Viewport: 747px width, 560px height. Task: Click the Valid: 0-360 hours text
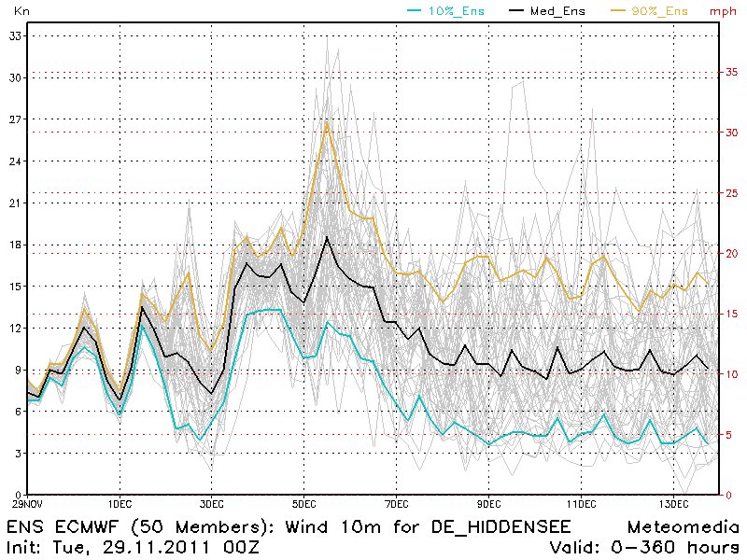click(644, 547)
